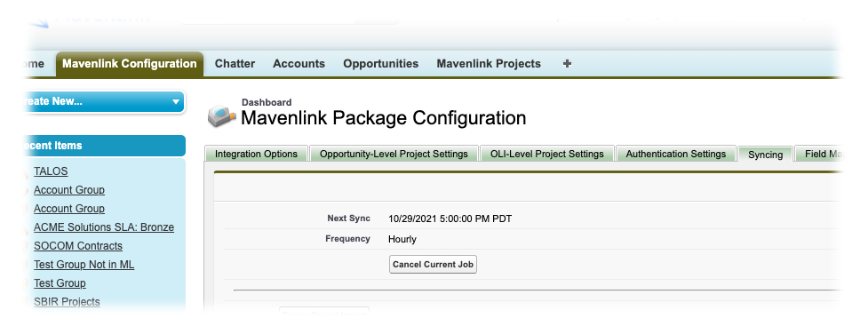Viewport: 868px width, 334px height.
Task: Click the Hourly frequency value
Action: click(x=402, y=239)
